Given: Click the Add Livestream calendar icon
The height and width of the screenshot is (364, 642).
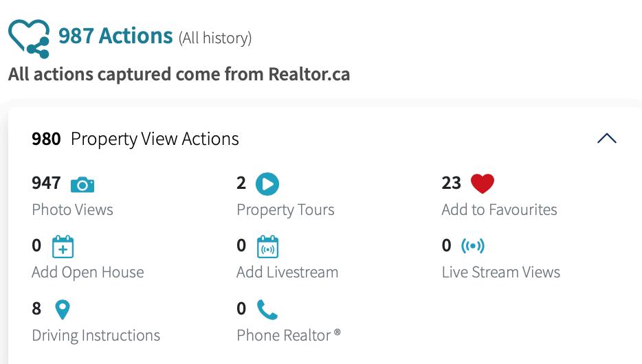Looking at the screenshot, I should (x=267, y=247).
